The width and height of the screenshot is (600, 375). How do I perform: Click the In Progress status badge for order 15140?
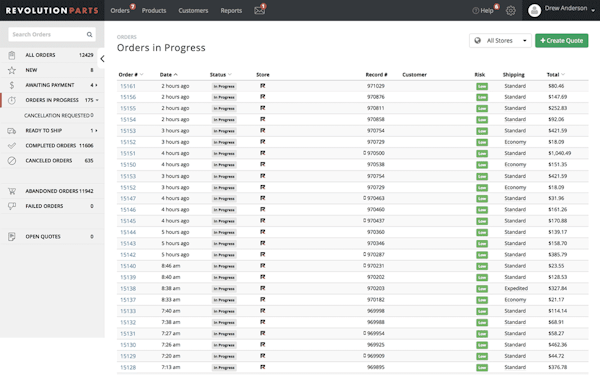click(x=224, y=266)
